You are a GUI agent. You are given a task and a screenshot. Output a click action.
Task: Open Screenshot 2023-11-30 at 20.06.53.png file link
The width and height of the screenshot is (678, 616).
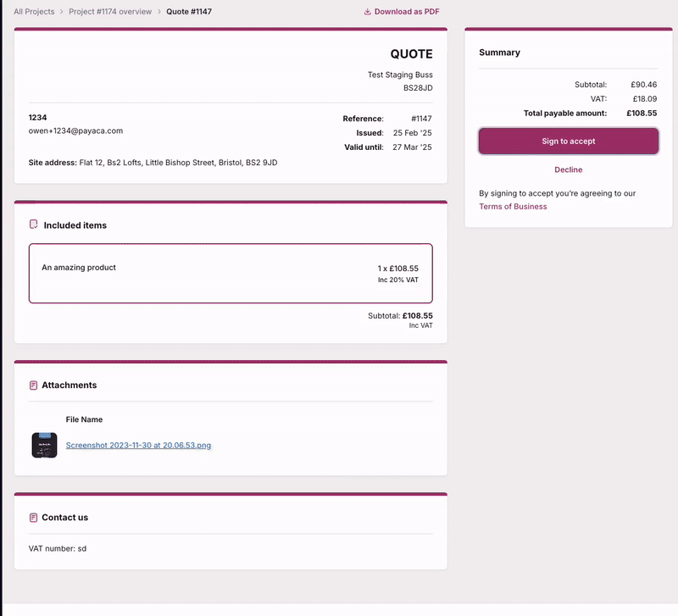point(138,445)
